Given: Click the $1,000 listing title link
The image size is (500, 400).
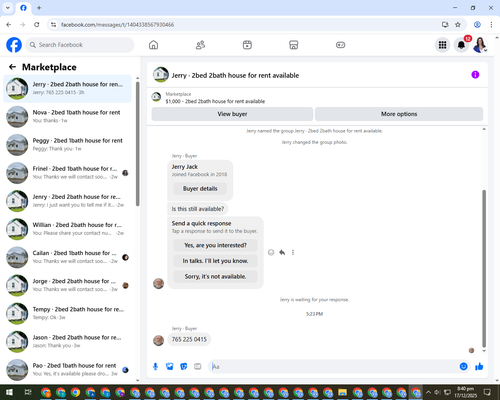Looking at the screenshot, I should (215, 101).
